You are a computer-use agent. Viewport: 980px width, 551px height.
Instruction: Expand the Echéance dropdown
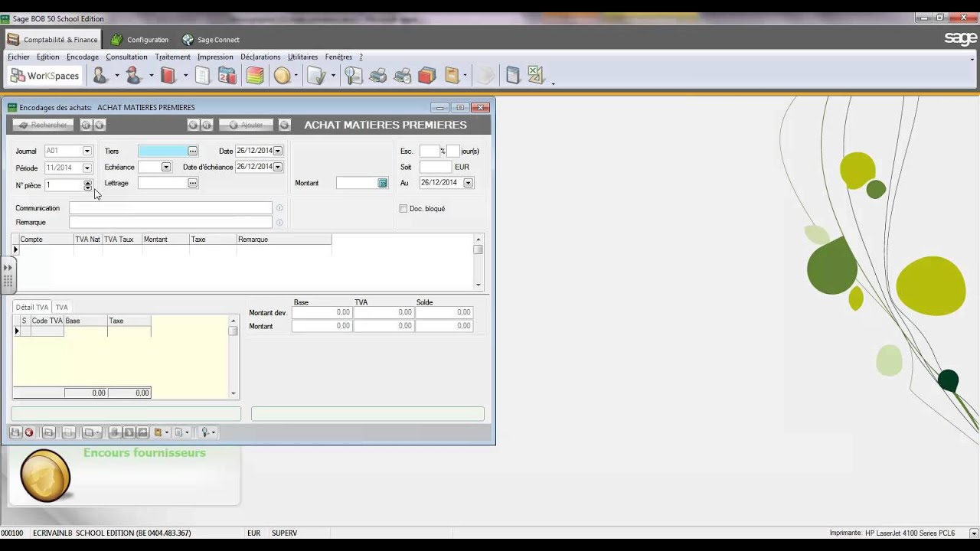166,167
